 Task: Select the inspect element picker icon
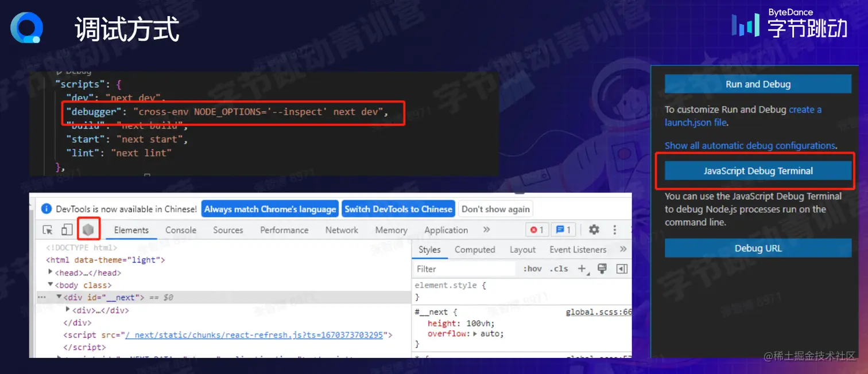click(48, 230)
